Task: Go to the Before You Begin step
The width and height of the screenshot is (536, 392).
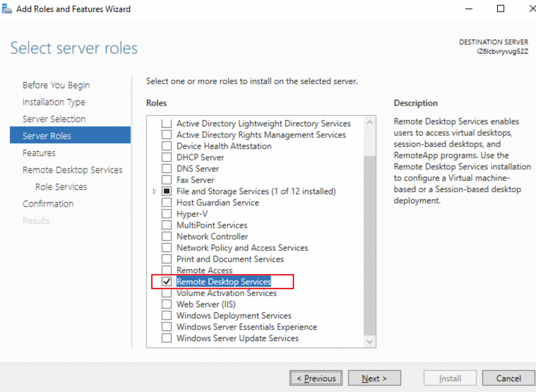Action: [56, 85]
